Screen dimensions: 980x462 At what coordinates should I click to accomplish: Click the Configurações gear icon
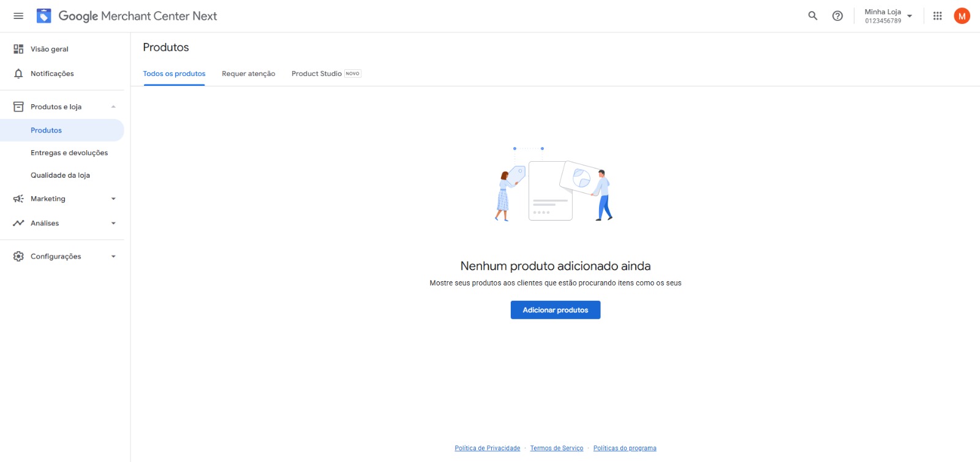point(18,256)
